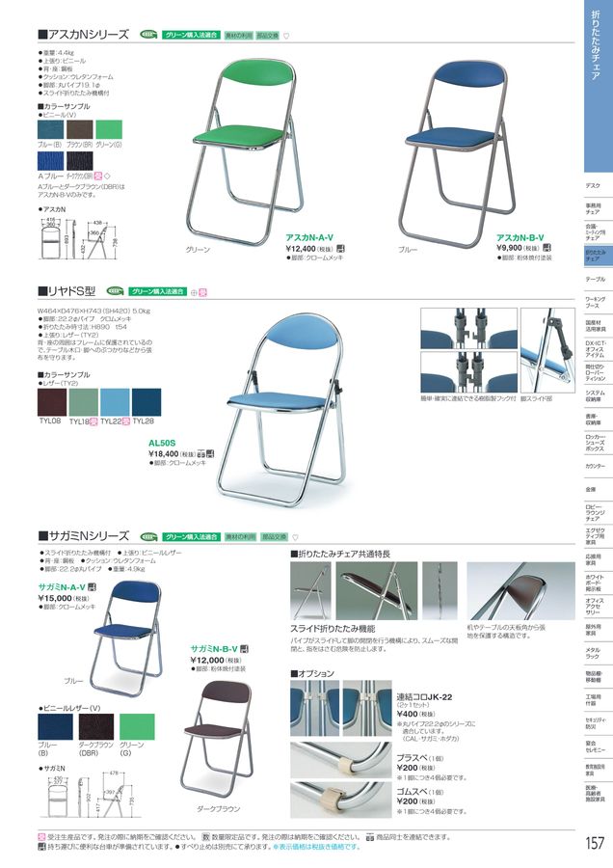Click the グリーン購入法適合 badge in リヤドS型 header

[x=158, y=291]
